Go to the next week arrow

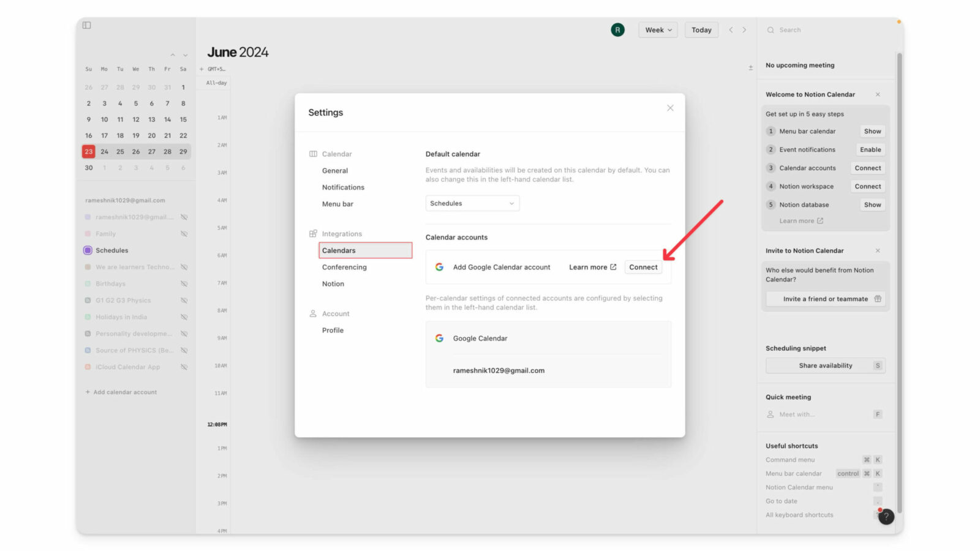pyautogui.click(x=744, y=30)
